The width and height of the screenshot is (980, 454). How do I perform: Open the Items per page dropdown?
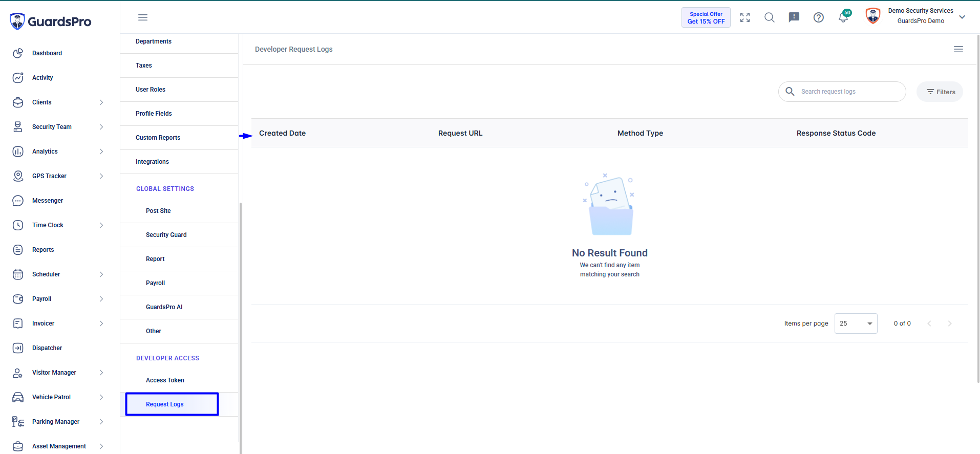pyautogui.click(x=856, y=323)
